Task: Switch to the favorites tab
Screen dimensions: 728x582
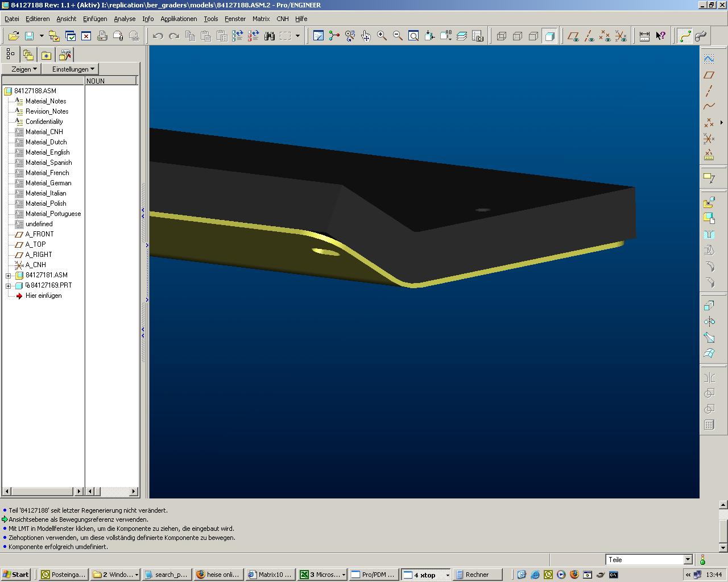Action: tap(46, 55)
